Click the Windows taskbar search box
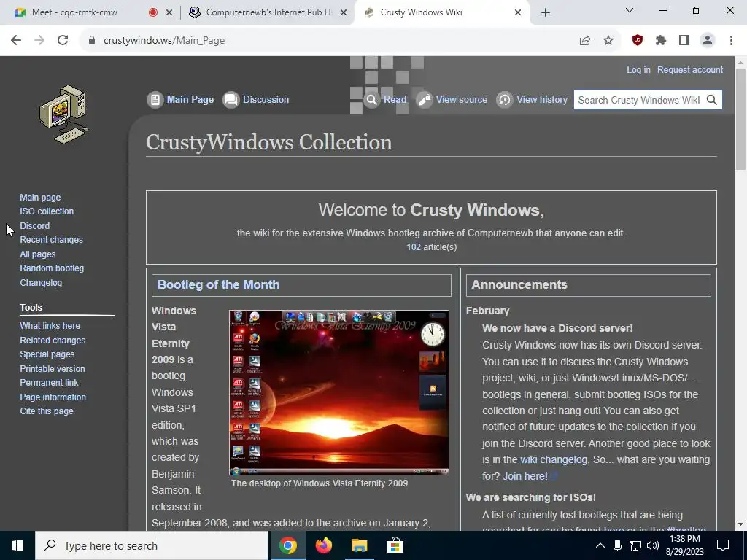 pyautogui.click(x=152, y=545)
